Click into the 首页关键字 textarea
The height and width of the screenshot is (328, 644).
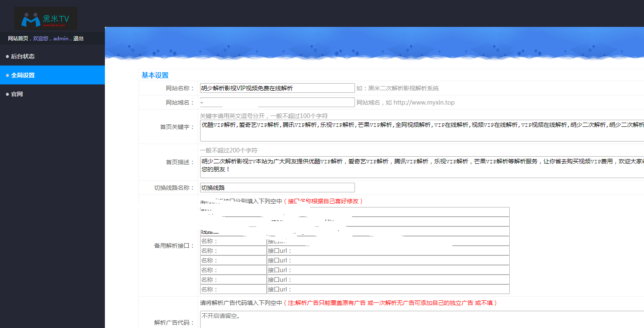(422, 131)
